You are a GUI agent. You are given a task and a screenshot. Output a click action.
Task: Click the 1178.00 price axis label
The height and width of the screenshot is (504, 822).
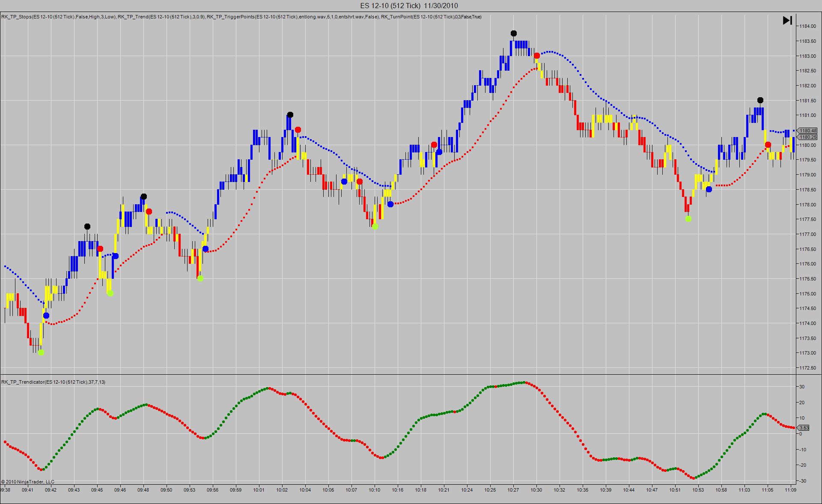pos(807,205)
